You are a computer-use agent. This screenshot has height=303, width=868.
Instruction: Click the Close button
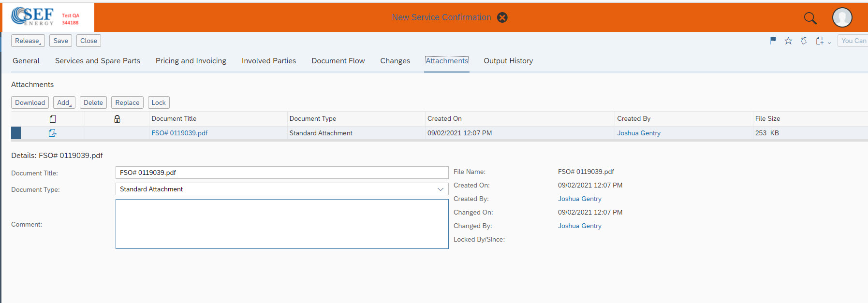point(88,41)
